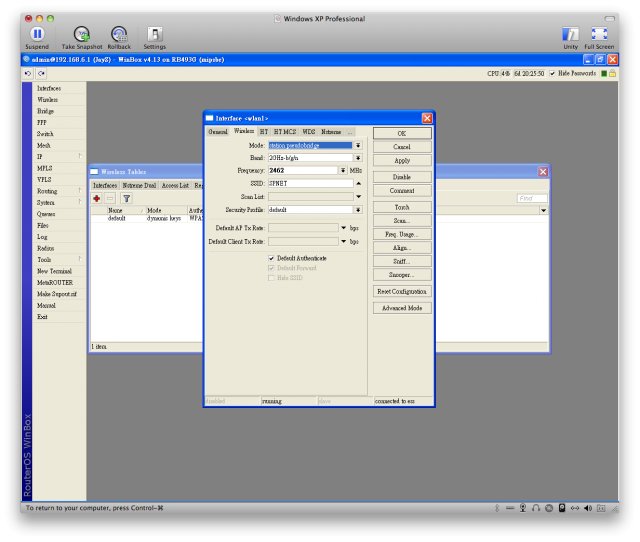The height and width of the screenshot is (542, 640).
Task: Switch to the HT tab
Action: 264,132
